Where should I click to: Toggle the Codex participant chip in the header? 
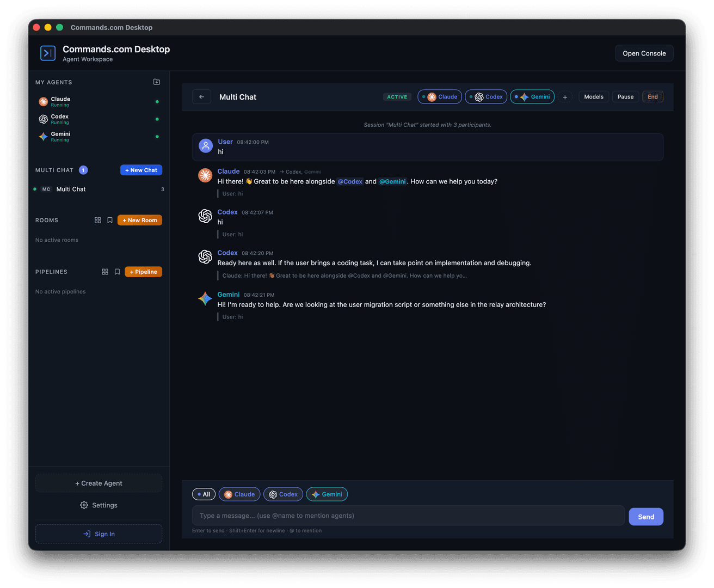[486, 97]
